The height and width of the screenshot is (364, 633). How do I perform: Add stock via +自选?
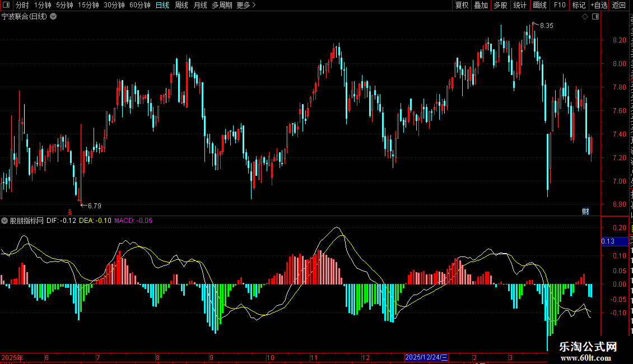click(599, 5)
